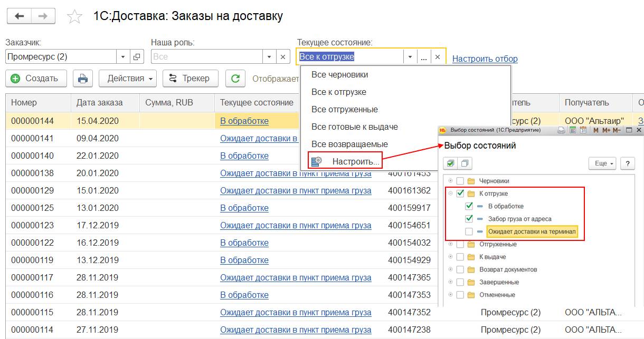
Task: Expand the Отмененные tree node
Action: point(450,295)
